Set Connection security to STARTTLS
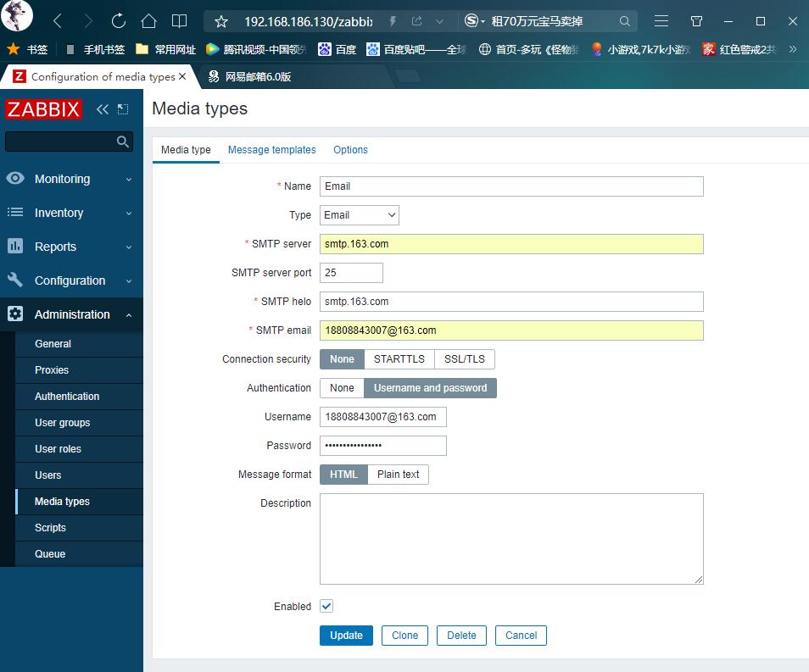 click(399, 359)
